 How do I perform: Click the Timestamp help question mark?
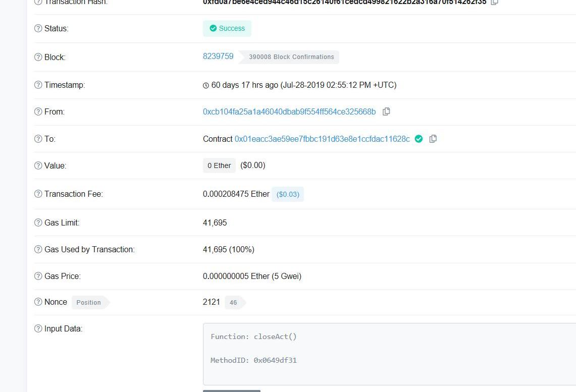[38, 85]
